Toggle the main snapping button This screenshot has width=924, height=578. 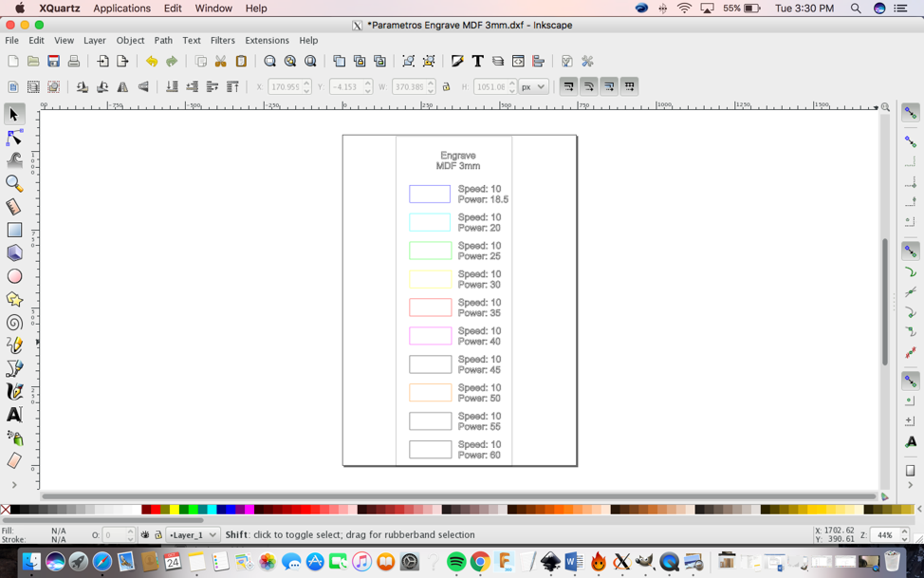click(x=911, y=112)
